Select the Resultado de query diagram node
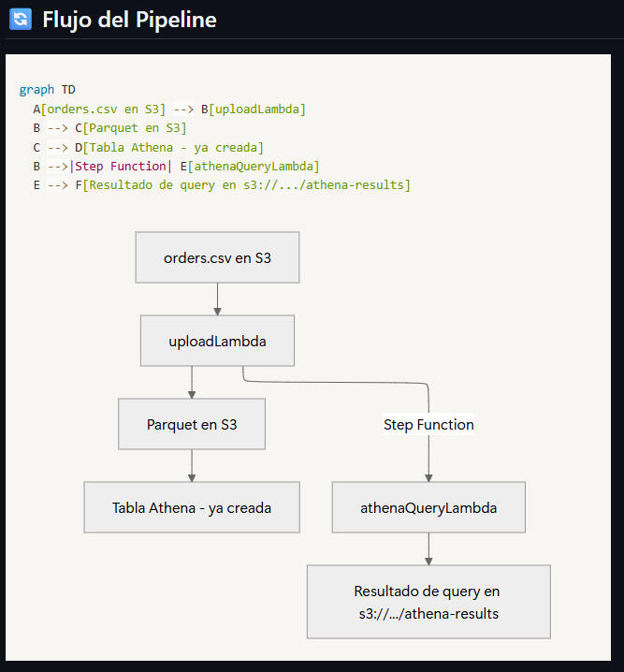The image size is (624, 672). [428, 602]
